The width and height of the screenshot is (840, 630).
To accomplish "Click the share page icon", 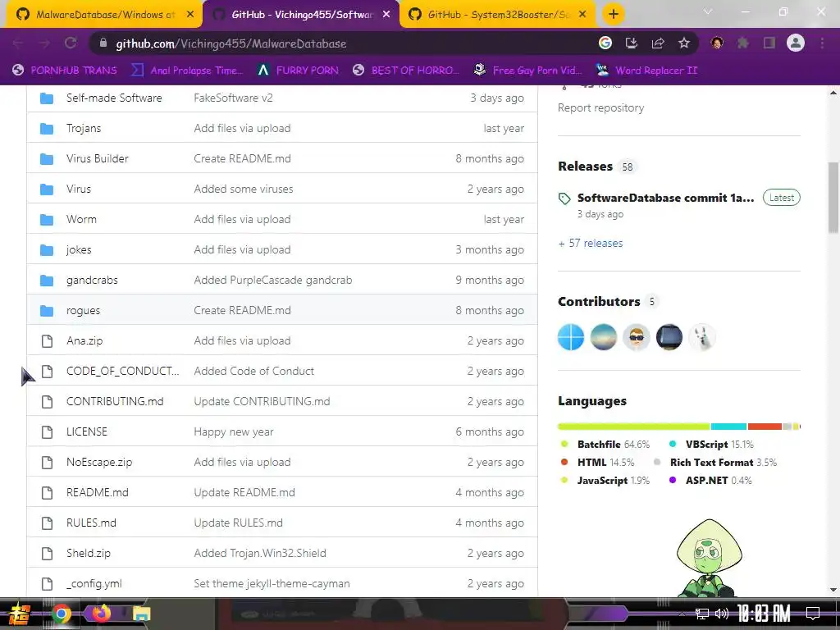I will [658, 43].
